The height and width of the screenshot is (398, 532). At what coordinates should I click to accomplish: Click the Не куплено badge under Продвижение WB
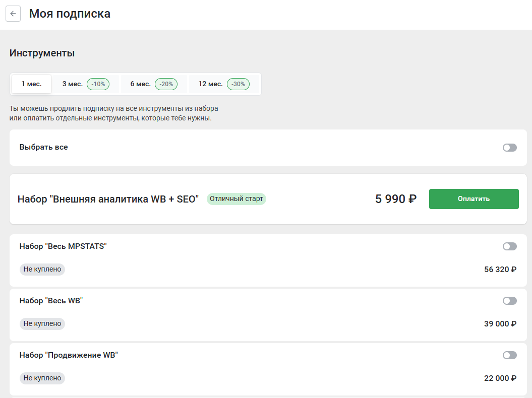(x=42, y=378)
